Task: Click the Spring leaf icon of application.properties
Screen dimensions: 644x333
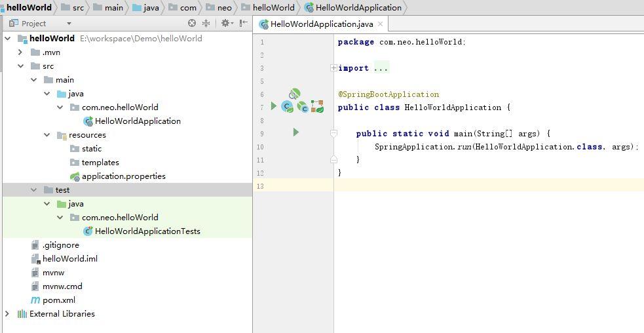Action: pyautogui.click(x=75, y=176)
